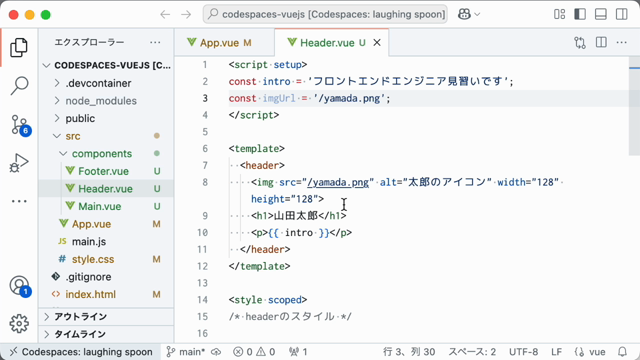The height and width of the screenshot is (360, 640).
Task: Open the Manage gear settings menu
Action: point(19,324)
